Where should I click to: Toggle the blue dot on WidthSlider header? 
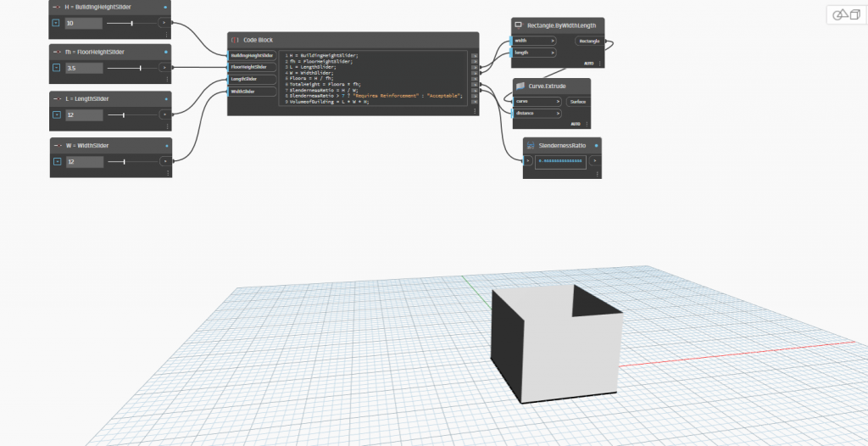tap(167, 146)
